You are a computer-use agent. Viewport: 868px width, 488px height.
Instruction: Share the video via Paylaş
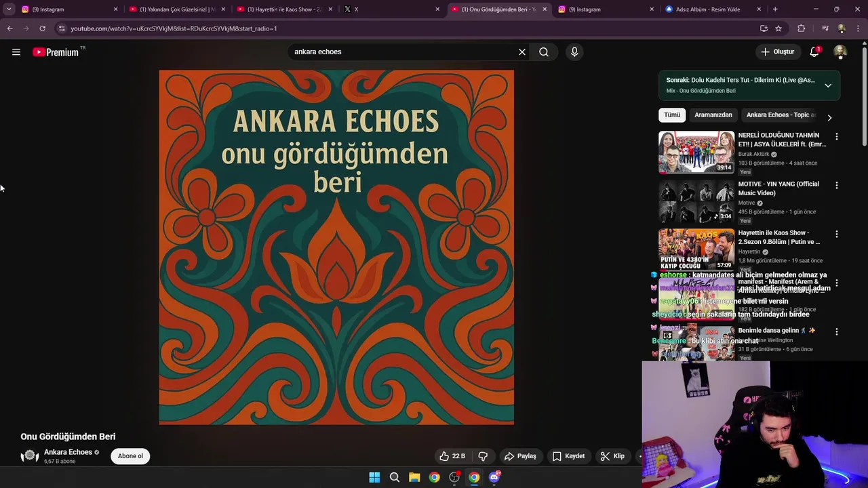520,456
